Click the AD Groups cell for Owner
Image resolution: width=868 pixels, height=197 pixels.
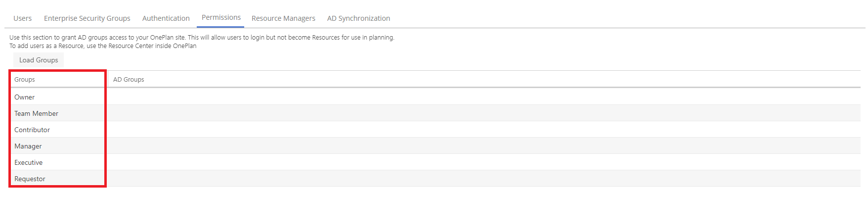point(484,97)
